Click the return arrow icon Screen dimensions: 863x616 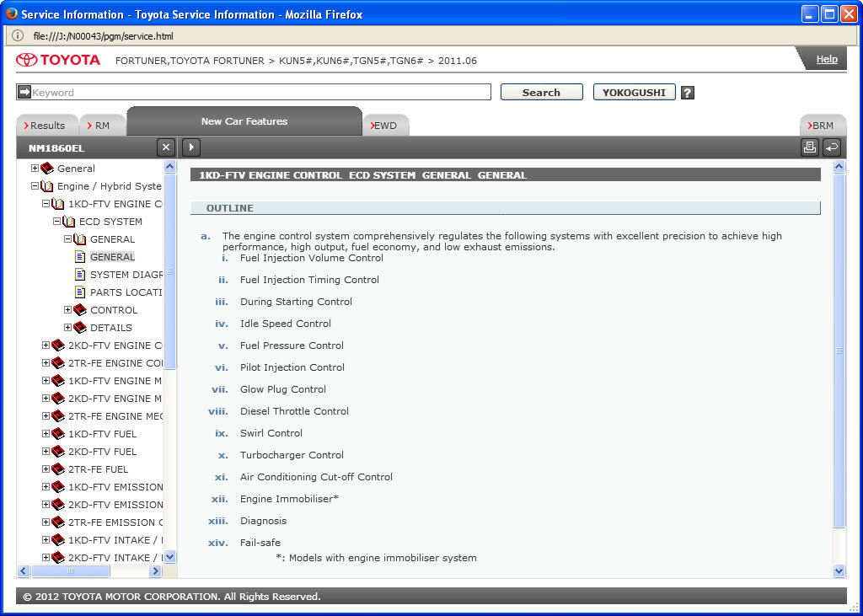coord(832,147)
